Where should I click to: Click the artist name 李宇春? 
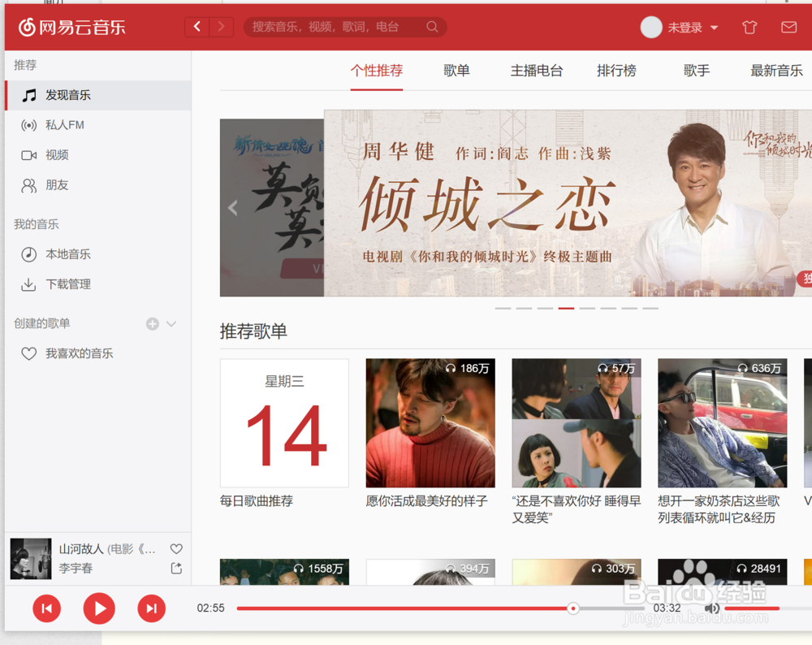coord(76,569)
